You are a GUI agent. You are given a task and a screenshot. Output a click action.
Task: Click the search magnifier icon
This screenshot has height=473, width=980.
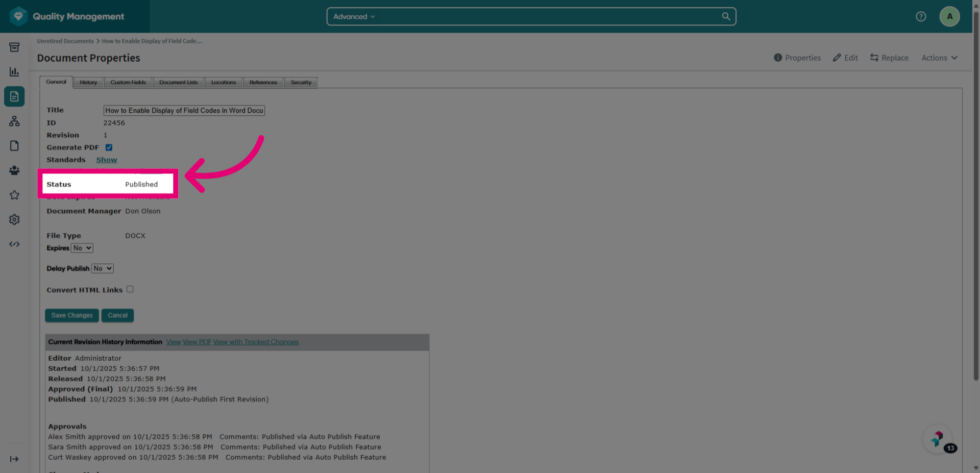[x=726, y=16]
